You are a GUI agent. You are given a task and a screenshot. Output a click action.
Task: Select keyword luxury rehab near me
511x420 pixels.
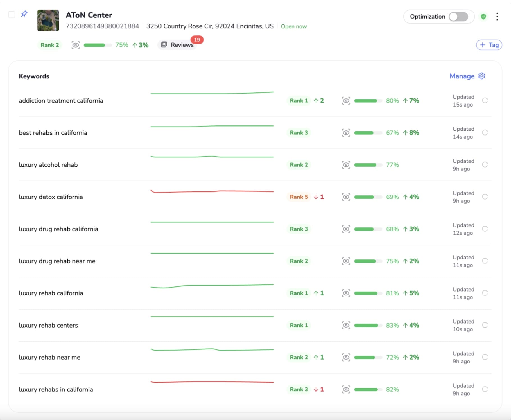(x=49, y=357)
